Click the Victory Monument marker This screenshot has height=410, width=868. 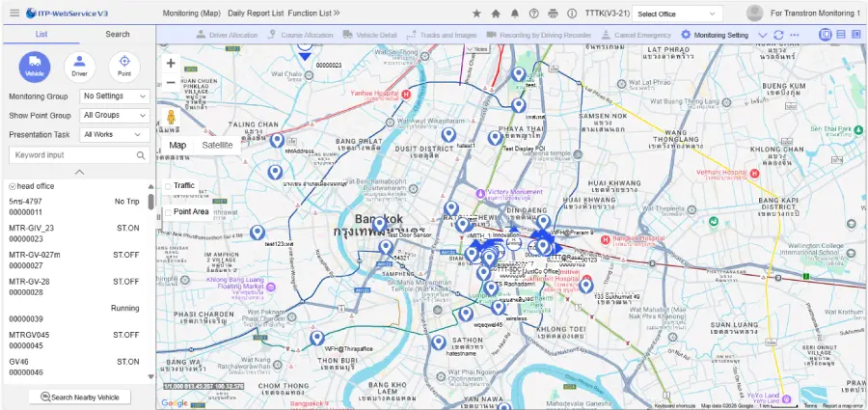point(480,193)
